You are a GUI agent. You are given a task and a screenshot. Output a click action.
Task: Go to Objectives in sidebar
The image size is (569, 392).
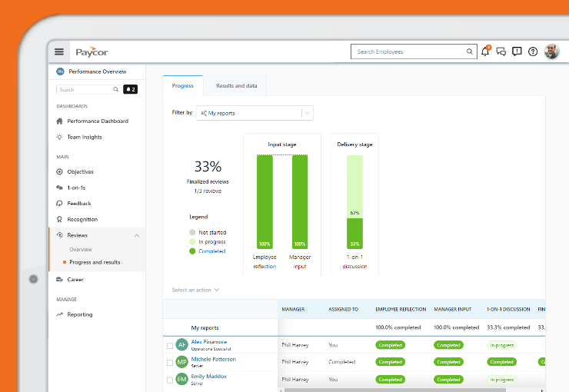(x=80, y=172)
